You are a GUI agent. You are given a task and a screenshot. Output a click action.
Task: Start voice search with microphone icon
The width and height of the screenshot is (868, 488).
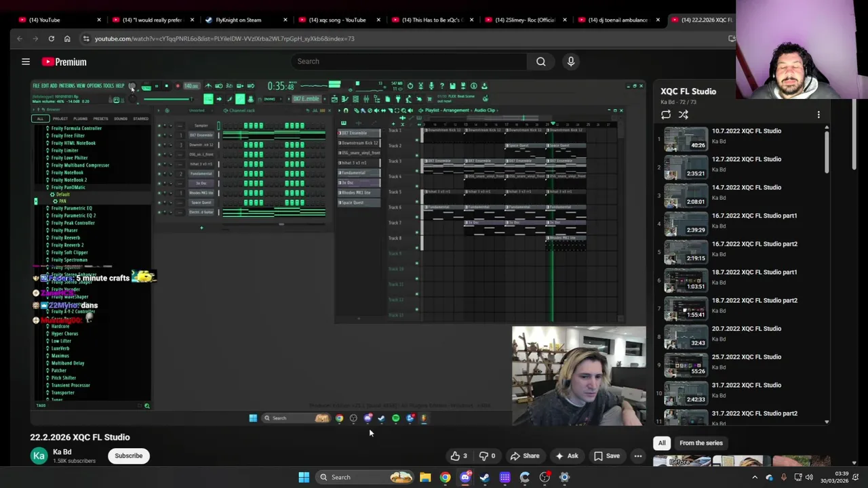click(571, 62)
